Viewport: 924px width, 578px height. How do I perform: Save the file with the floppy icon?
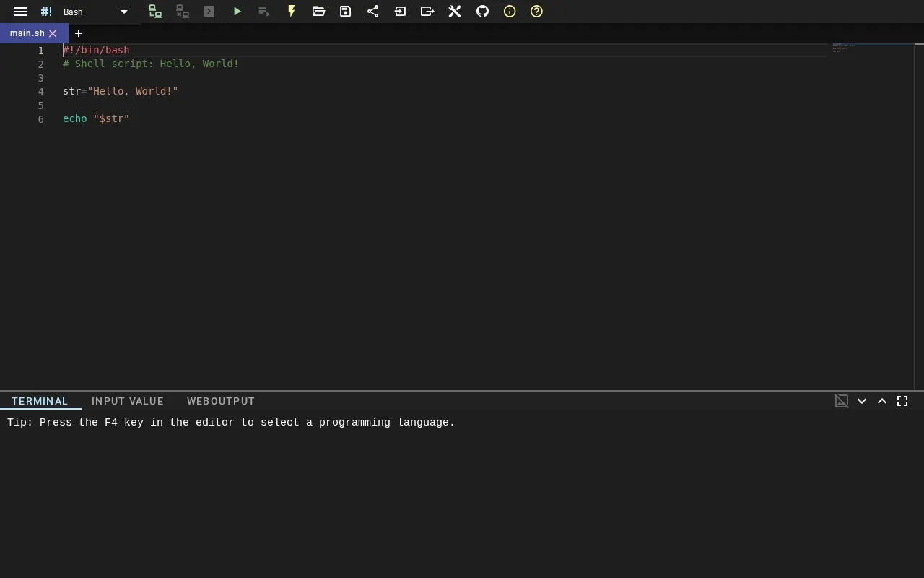click(x=346, y=12)
